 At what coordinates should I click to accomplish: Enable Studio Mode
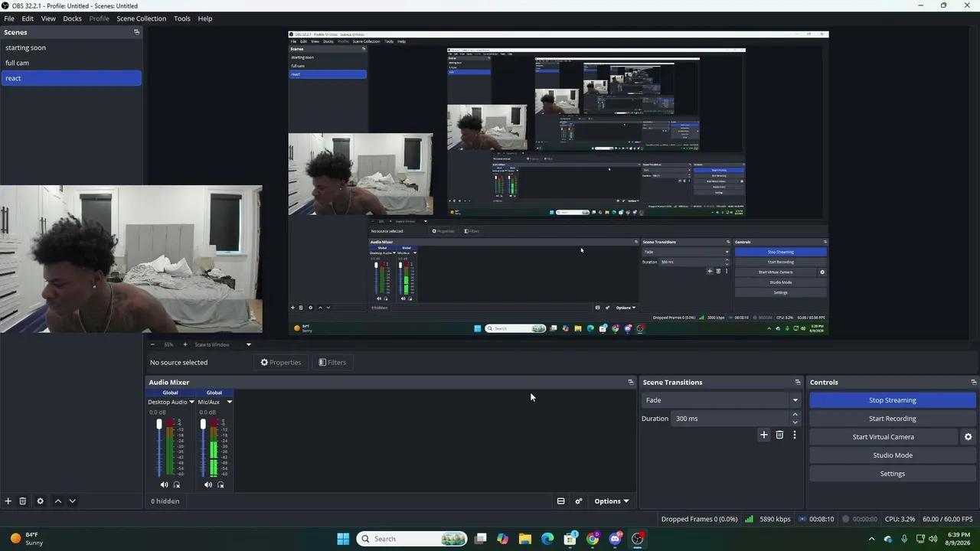[893, 455]
